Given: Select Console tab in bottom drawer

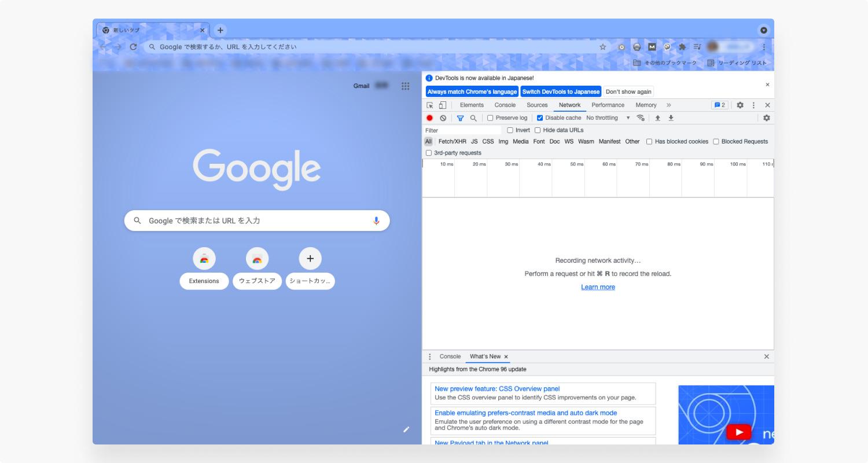Looking at the screenshot, I should 450,357.
